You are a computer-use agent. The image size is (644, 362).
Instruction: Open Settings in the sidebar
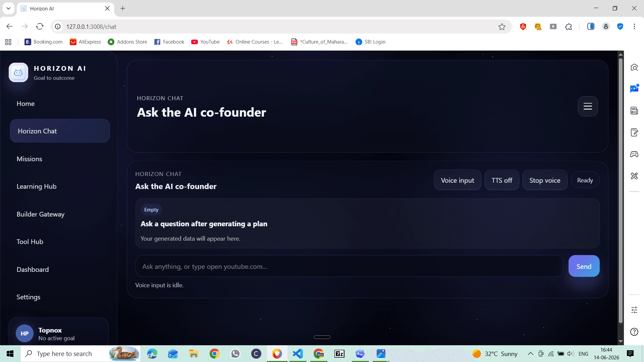click(x=29, y=297)
